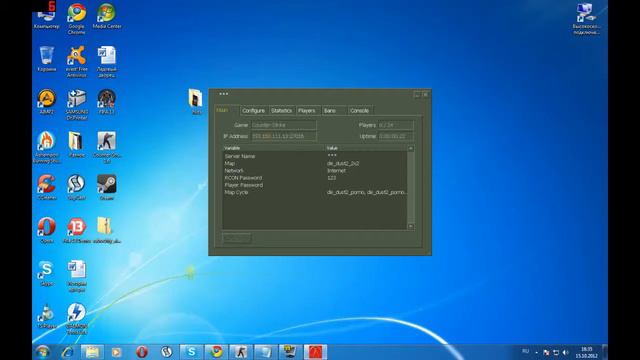This screenshot has width=640, height=360.
Task: Open the Google Chrome desktop shortcut
Action: (77, 18)
